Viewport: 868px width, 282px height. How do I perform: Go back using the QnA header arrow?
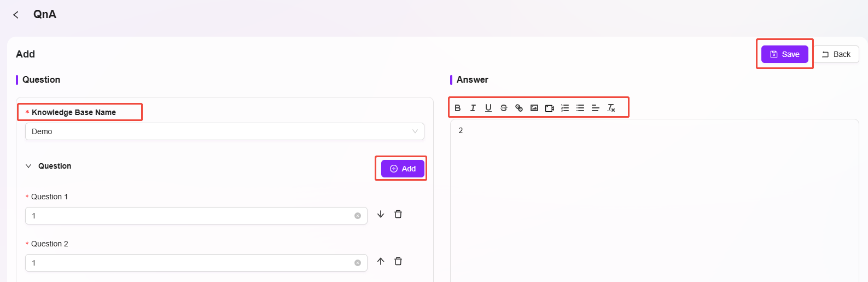point(16,15)
